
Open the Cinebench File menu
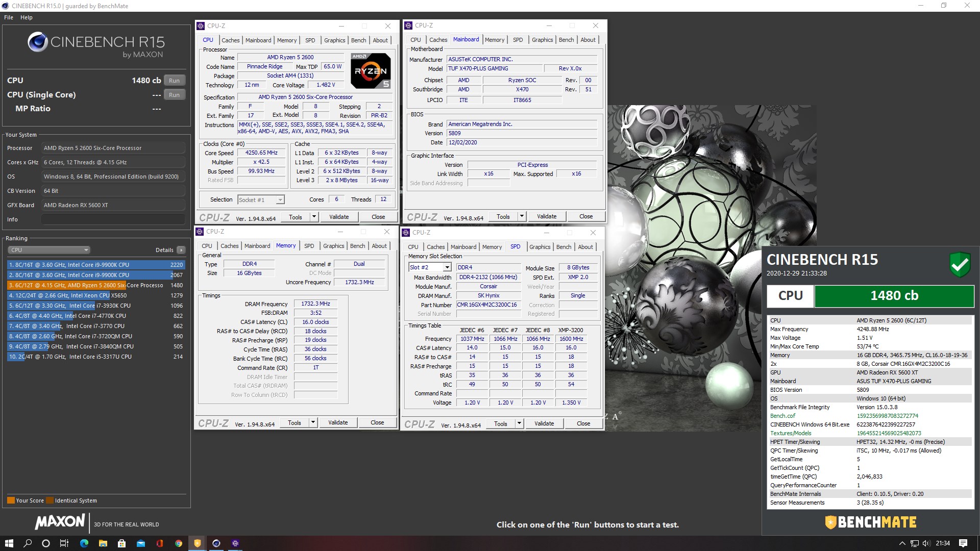[9, 17]
